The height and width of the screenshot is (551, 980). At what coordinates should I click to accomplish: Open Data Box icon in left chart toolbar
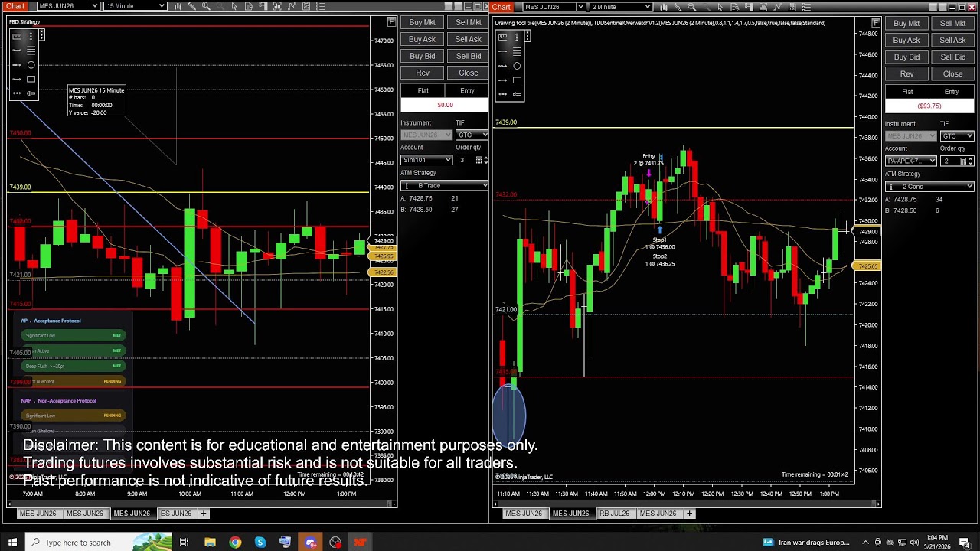click(x=249, y=6)
